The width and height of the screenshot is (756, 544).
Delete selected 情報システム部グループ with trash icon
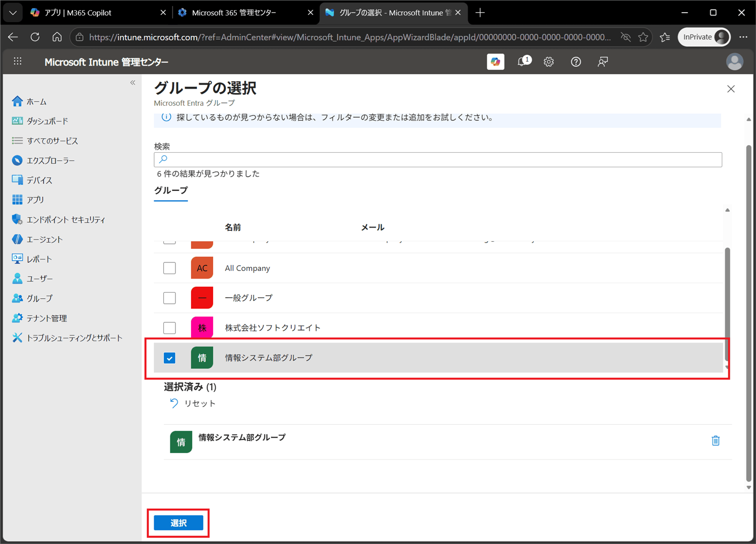(716, 441)
